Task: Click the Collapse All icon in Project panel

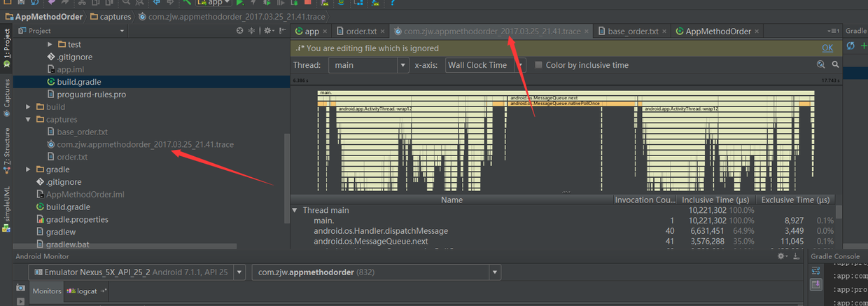Action: click(252, 31)
